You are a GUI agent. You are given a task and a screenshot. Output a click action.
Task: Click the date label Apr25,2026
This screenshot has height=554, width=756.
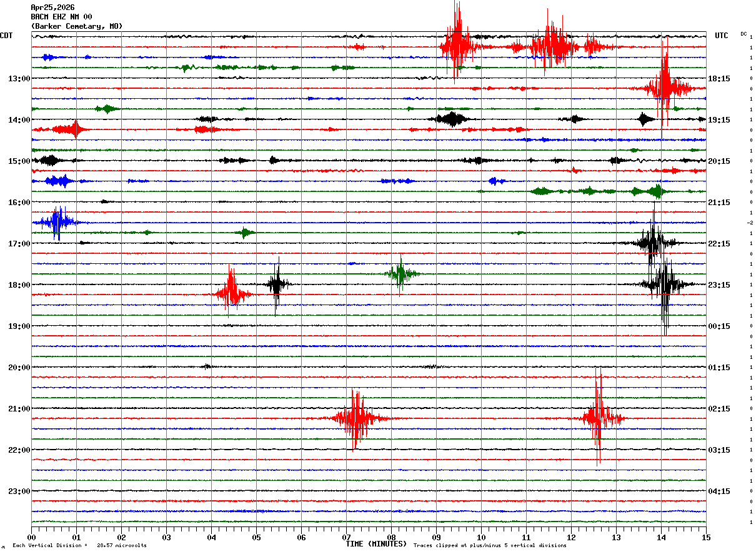pyautogui.click(x=52, y=8)
